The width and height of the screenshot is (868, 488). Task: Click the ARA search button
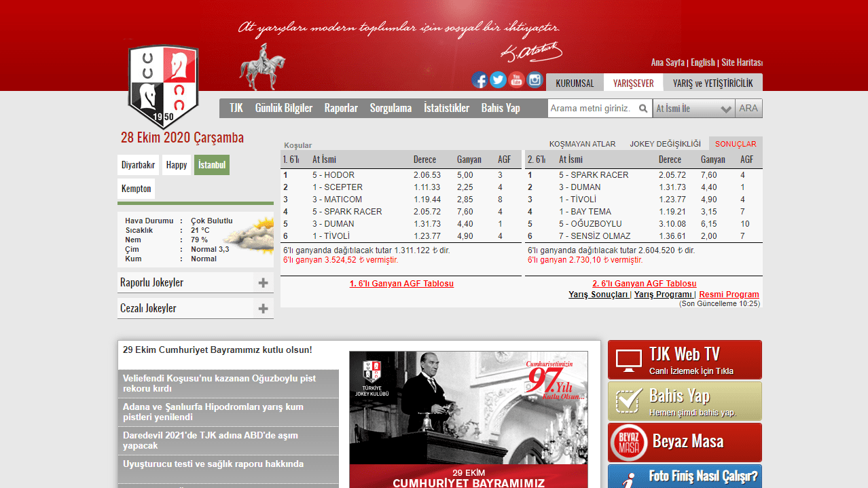(748, 109)
